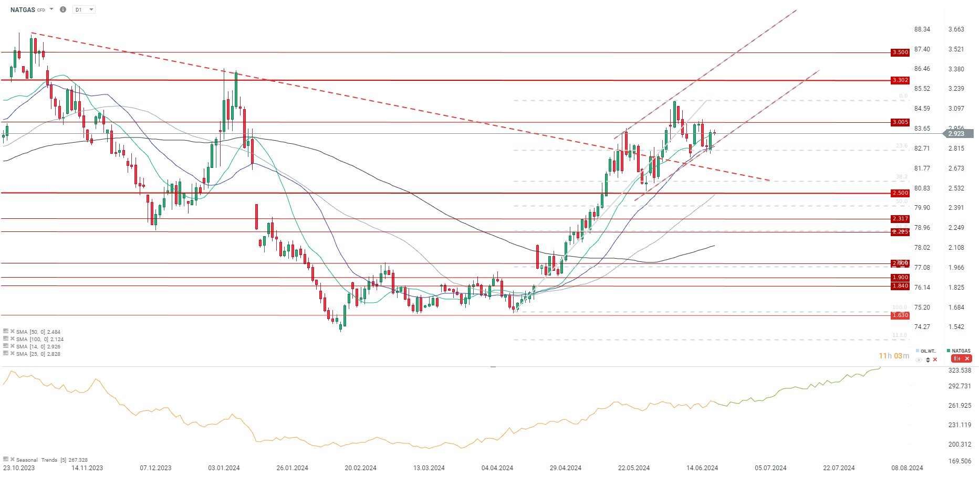This screenshot has height=477, width=980.
Task: Click the 169.506 value on seasonal axis
Action: (960, 461)
